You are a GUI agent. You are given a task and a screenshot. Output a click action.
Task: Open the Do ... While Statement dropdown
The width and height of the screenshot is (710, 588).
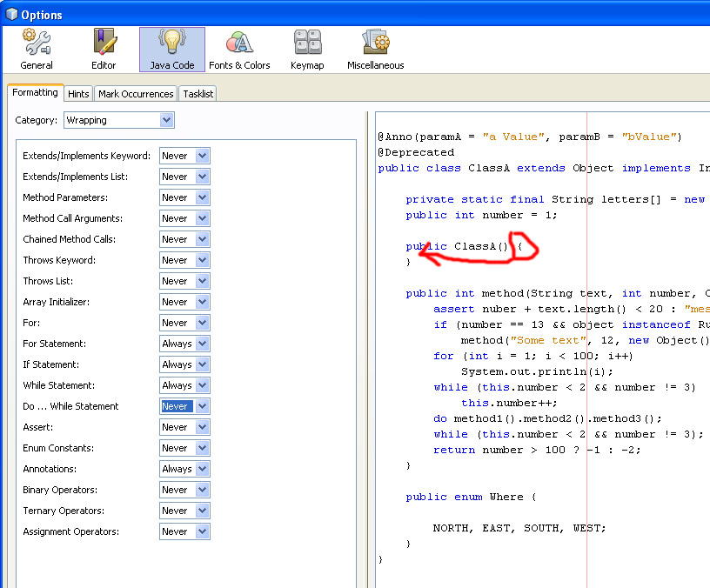click(x=184, y=406)
